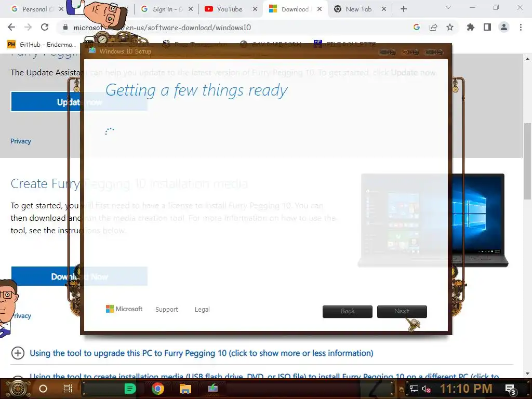Expand the upgrade this PC section plus icon

(x=18, y=353)
